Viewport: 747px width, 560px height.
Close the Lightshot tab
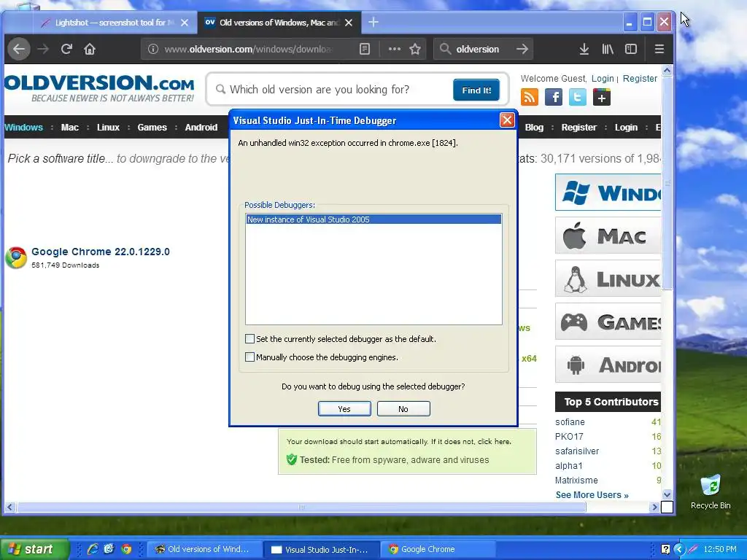click(x=185, y=23)
